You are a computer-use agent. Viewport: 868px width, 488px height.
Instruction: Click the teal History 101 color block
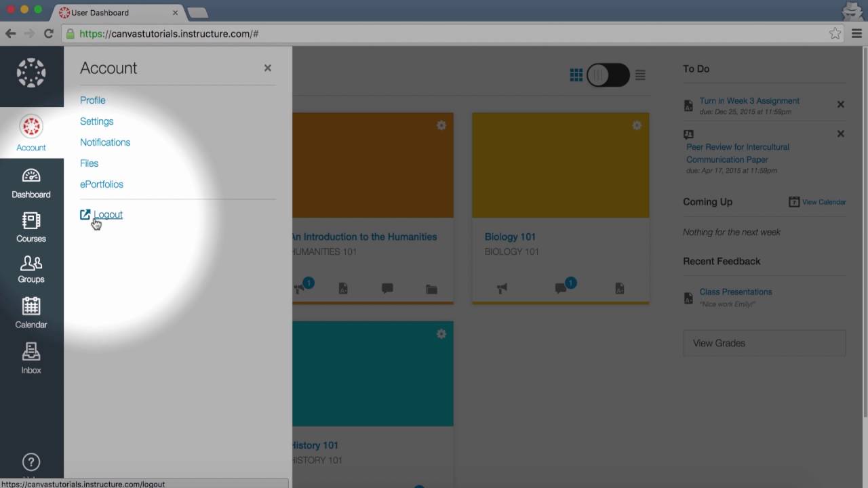[373, 374]
